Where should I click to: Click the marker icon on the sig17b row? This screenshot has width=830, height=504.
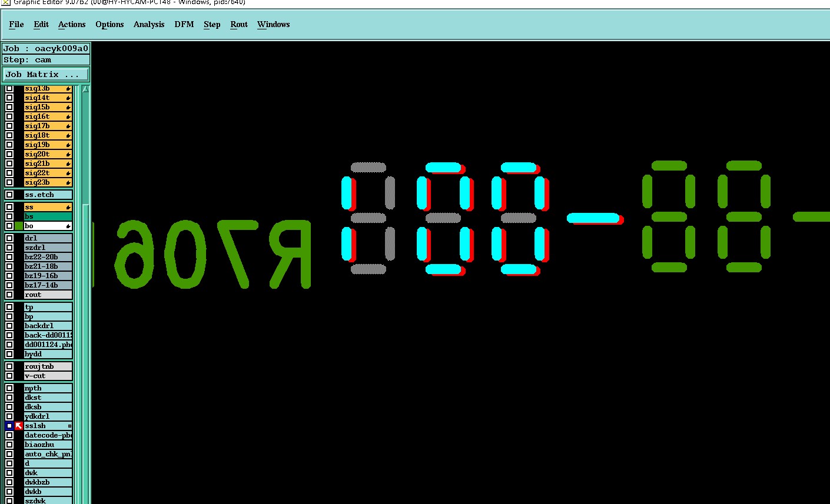pyautogui.click(x=68, y=126)
